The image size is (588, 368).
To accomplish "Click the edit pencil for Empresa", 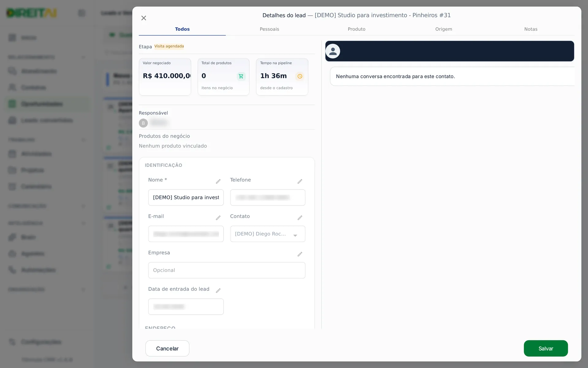I will click(x=300, y=254).
